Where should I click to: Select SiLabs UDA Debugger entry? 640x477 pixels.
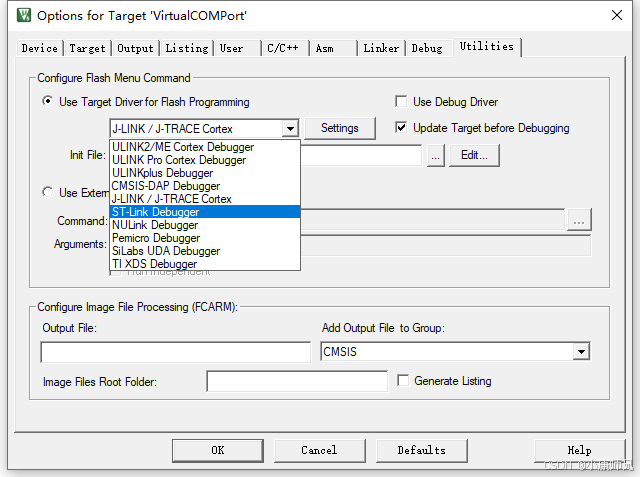(x=205, y=251)
